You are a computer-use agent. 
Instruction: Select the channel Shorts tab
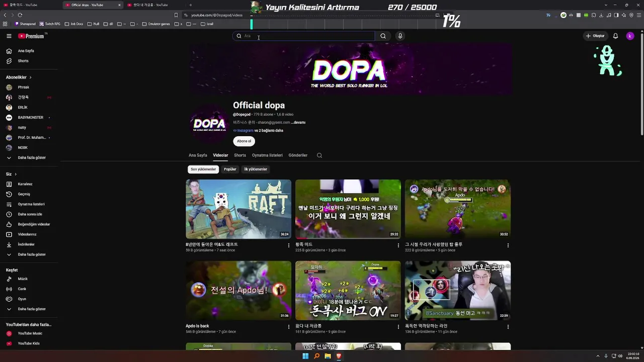(240, 155)
